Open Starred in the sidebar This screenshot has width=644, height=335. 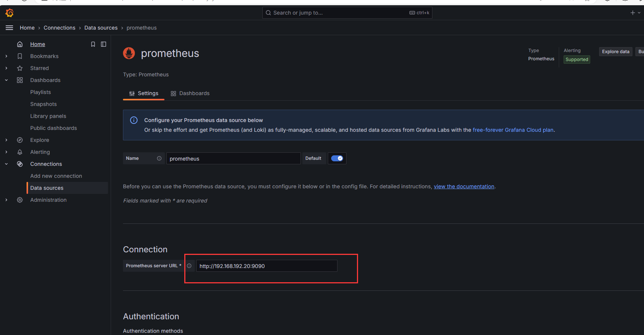[x=40, y=68]
